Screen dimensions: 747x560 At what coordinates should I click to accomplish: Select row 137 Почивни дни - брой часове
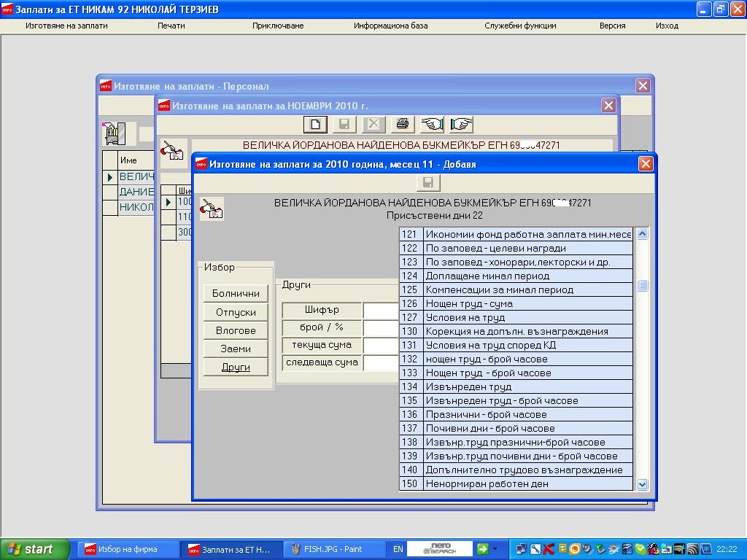coord(516,428)
